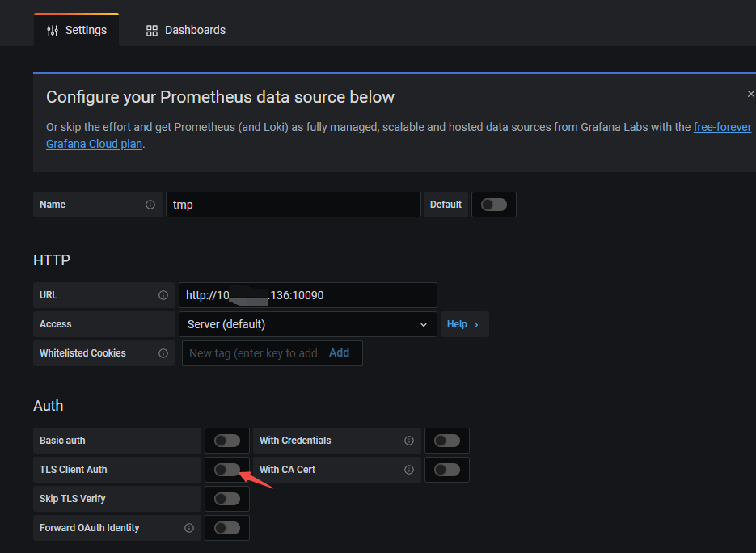This screenshot has width=756, height=553.
Task: Toggle the With Credentials switch
Action: click(447, 441)
